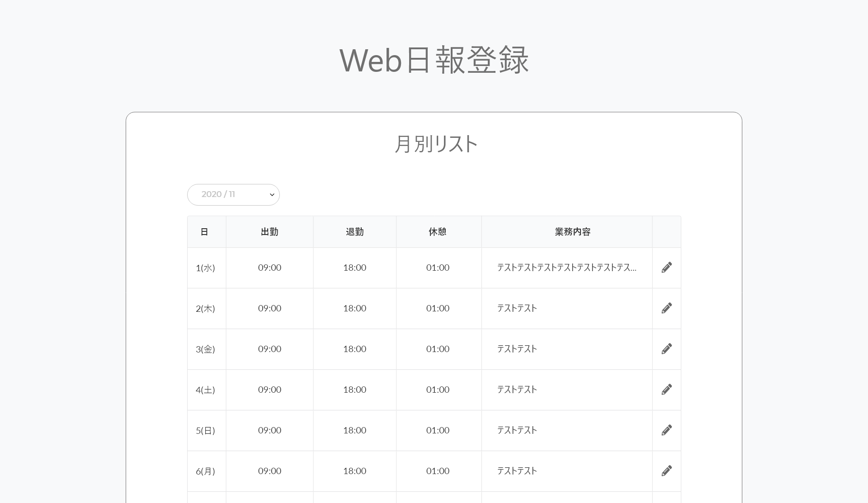This screenshot has height=503, width=868.
Task: Click the テストテスト cell in 6(月) row
Action: (x=567, y=471)
